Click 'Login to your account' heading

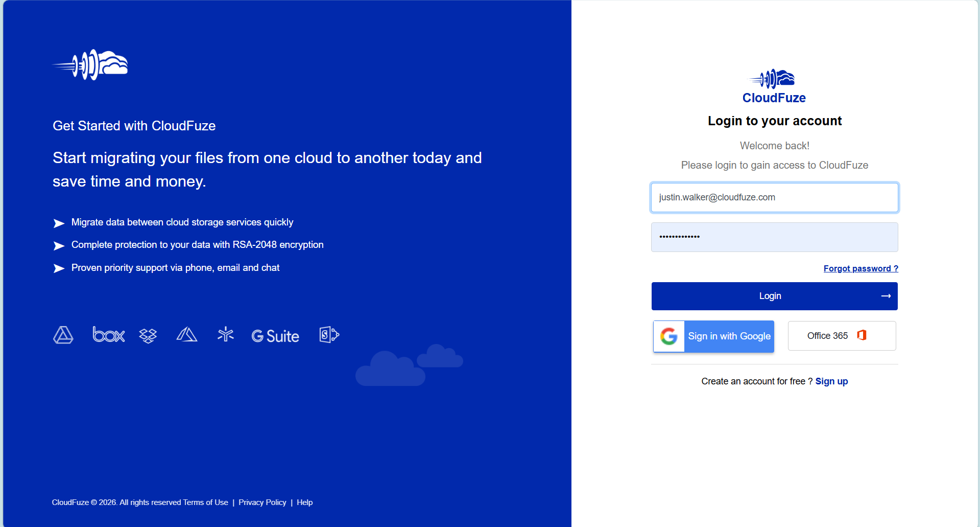pyautogui.click(x=775, y=121)
